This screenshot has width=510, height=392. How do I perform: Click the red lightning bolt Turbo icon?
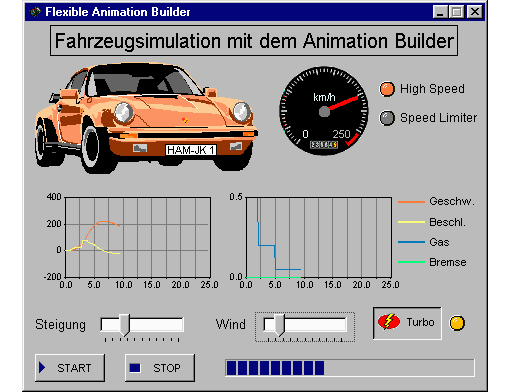point(389,322)
